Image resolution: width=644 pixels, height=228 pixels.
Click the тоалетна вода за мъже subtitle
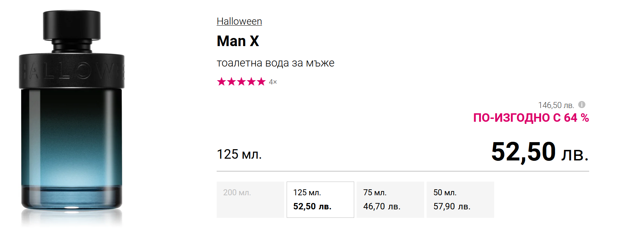pyautogui.click(x=275, y=63)
